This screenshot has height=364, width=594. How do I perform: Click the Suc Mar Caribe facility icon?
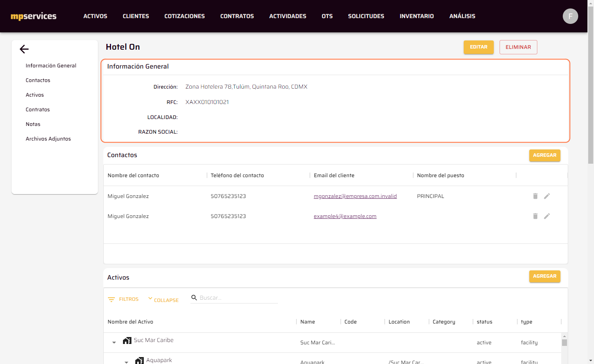pos(127,341)
